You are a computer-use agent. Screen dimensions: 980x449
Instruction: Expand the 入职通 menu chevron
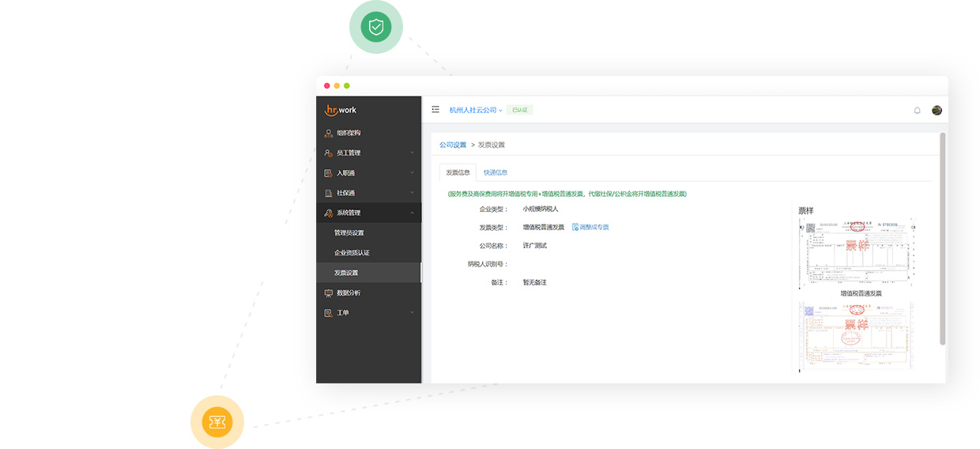point(412,173)
